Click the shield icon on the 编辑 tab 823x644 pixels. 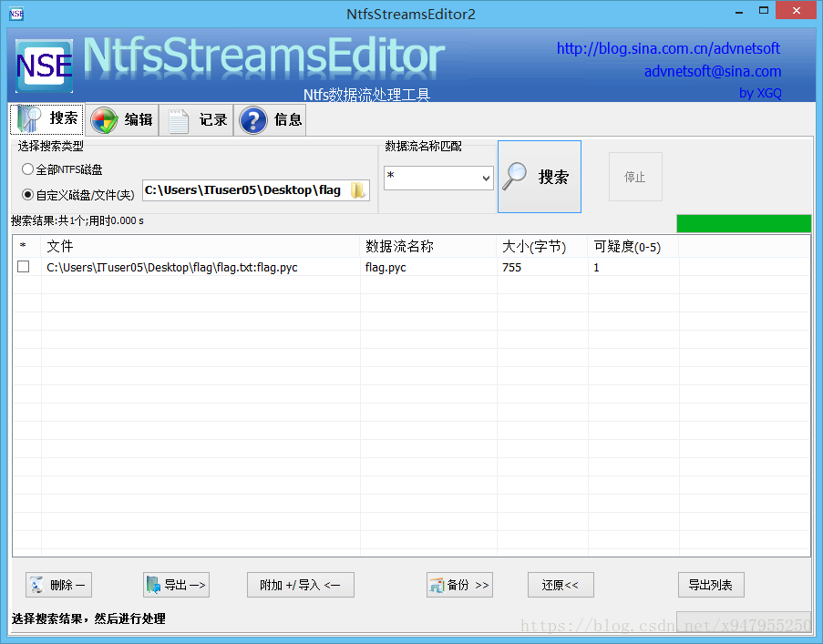pyautogui.click(x=104, y=120)
